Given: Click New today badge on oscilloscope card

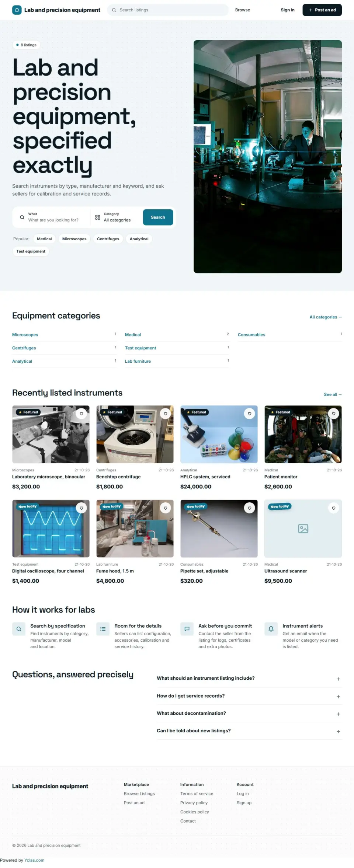Looking at the screenshot, I should point(28,506).
